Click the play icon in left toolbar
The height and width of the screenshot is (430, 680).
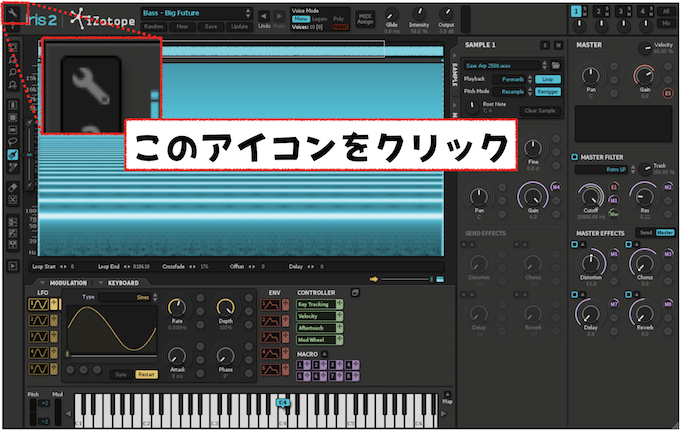click(x=13, y=266)
